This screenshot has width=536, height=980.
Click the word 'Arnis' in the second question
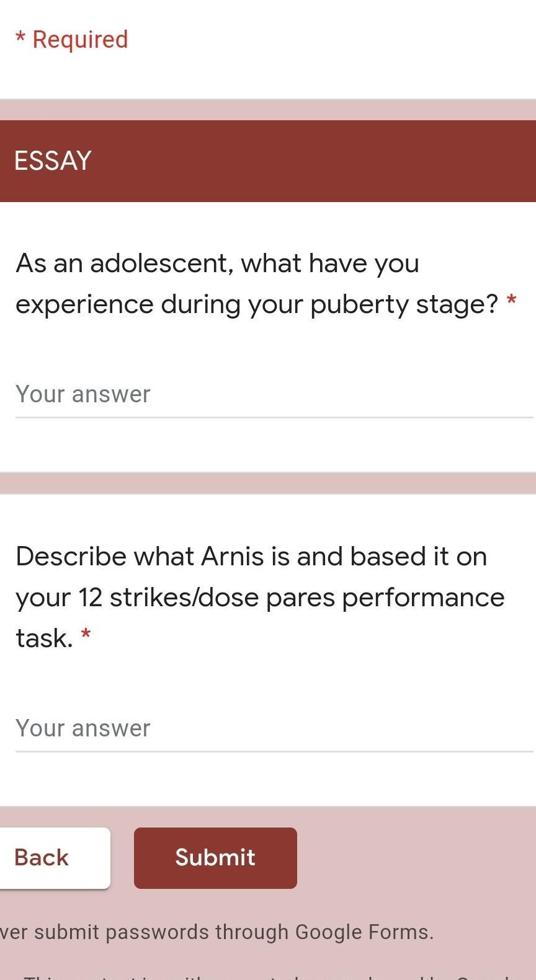233,557
